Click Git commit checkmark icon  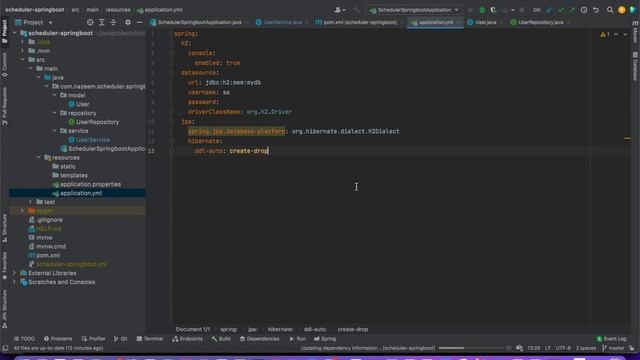[561, 10]
